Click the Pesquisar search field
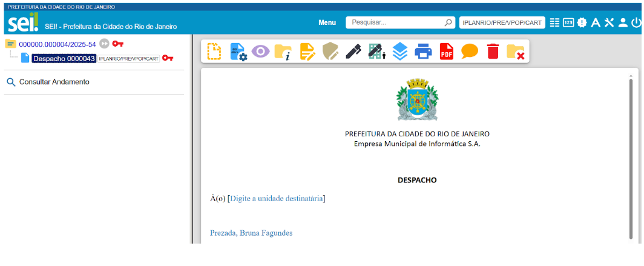This screenshot has height=266, width=644. (x=396, y=22)
